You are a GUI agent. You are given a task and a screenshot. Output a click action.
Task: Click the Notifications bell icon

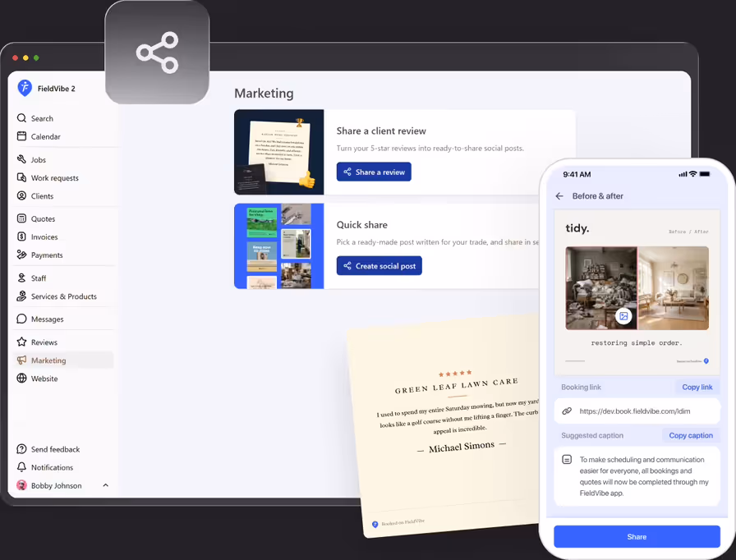click(21, 467)
